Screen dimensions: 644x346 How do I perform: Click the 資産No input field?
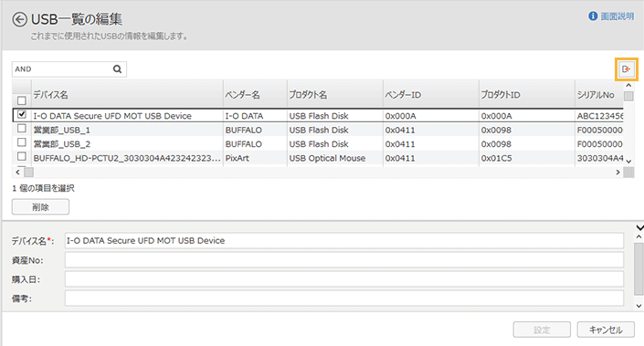click(x=344, y=260)
